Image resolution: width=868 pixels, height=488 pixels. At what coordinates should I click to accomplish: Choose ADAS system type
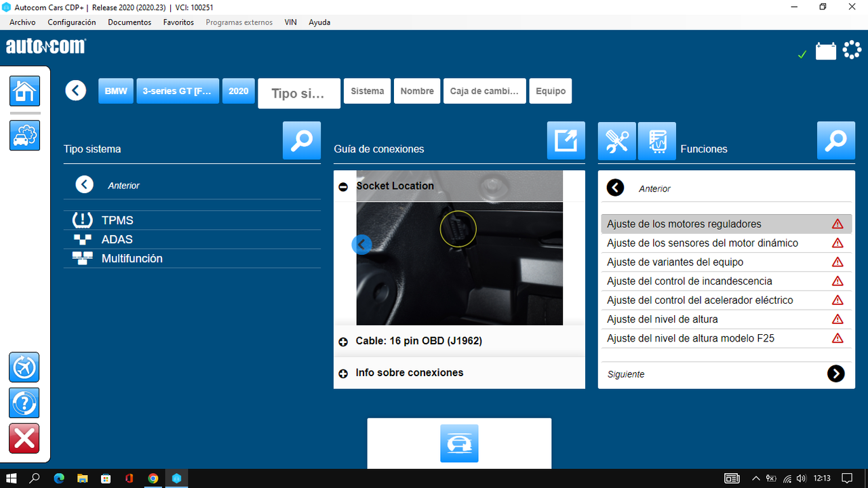192,239
